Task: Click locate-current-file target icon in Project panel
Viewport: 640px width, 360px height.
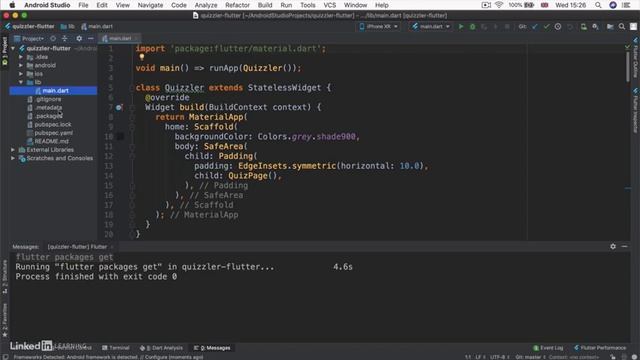Action: 53,38
